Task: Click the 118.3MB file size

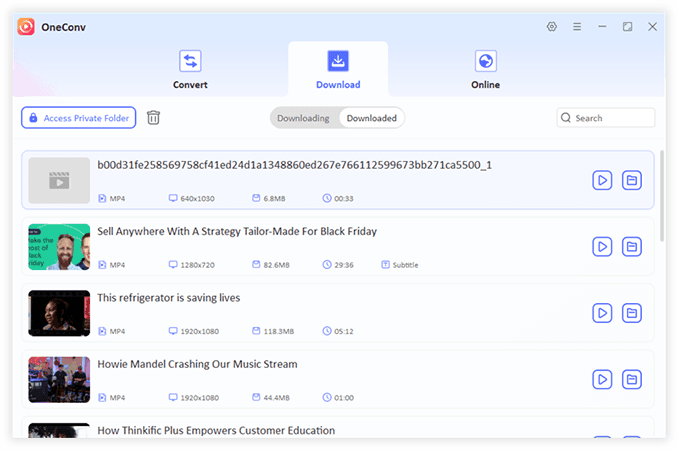Action: click(278, 331)
